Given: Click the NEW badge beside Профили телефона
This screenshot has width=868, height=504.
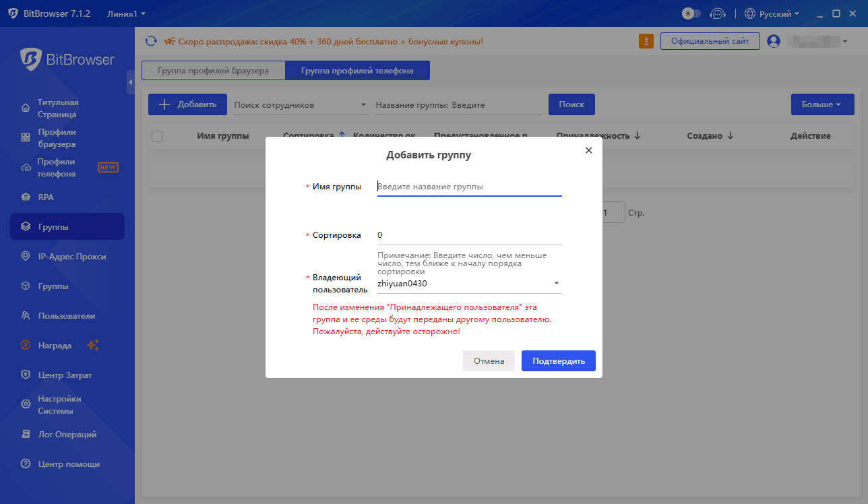Looking at the screenshot, I should [x=108, y=167].
